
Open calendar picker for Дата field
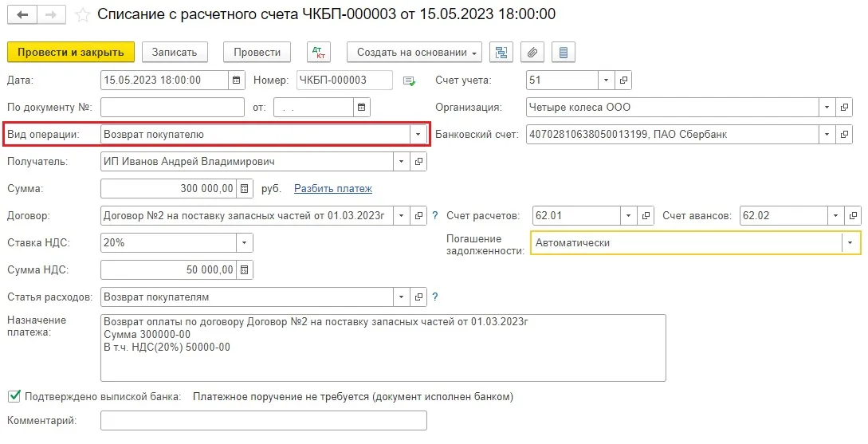(236, 80)
